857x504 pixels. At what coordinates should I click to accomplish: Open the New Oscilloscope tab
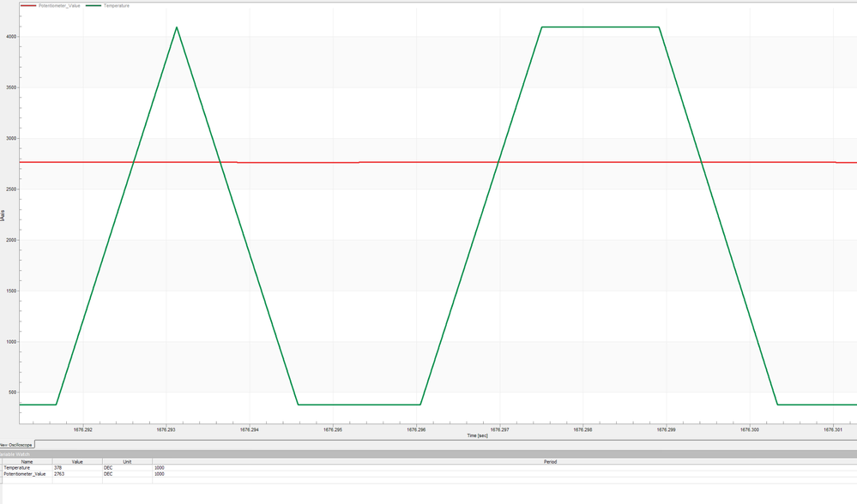(x=16, y=445)
